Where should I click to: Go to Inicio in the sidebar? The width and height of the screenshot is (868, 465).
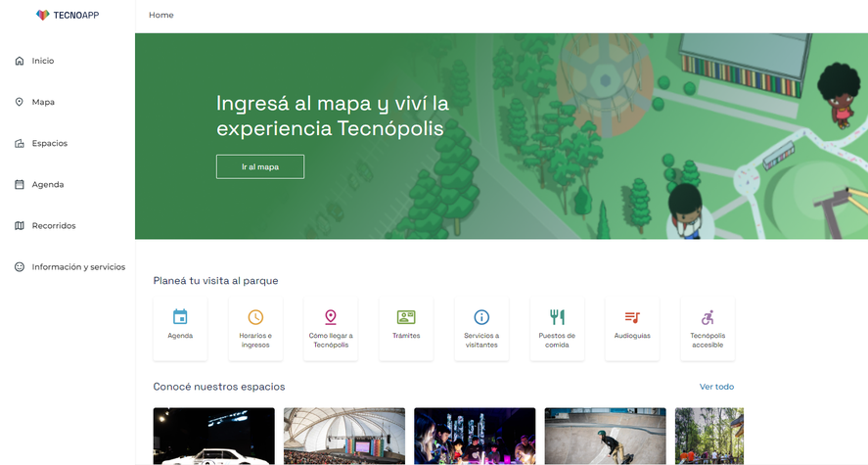[x=43, y=61]
